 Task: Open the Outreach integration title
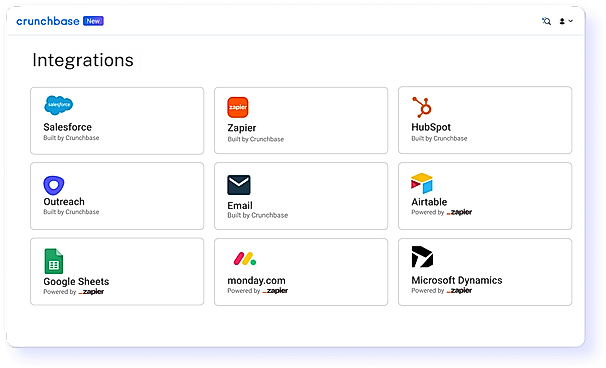point(64,202)
